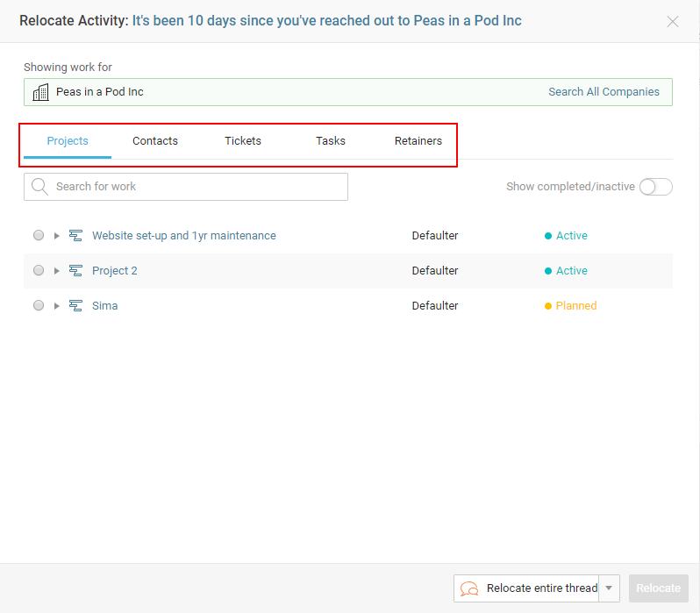Click the project icon next to Sima

coord(75,306)
